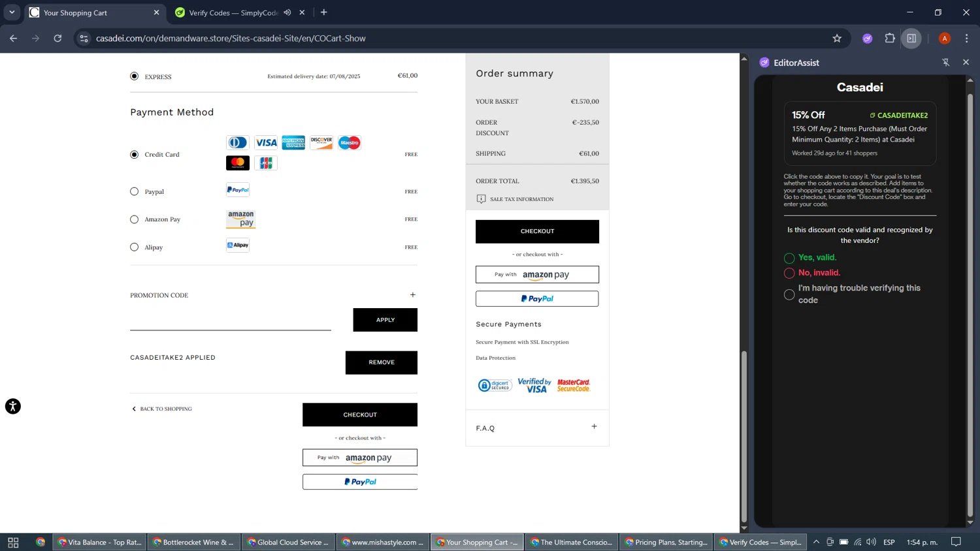Click the Mastercard logo icon
This screenshot has height=551, width=980.
pos(237,163)
